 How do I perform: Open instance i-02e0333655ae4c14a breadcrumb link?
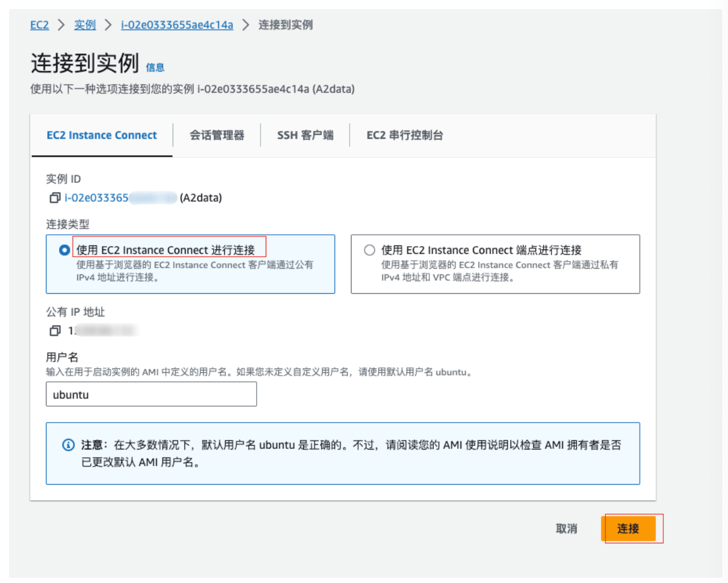coord(177,25)
